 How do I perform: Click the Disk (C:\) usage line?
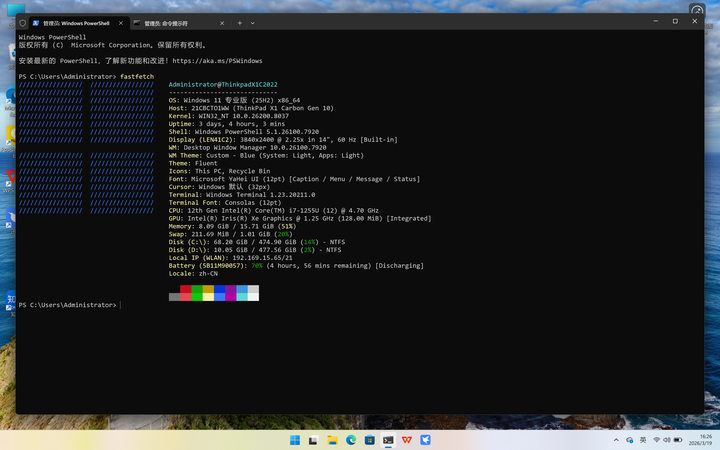pyautogui.click(x=257, y=242)
